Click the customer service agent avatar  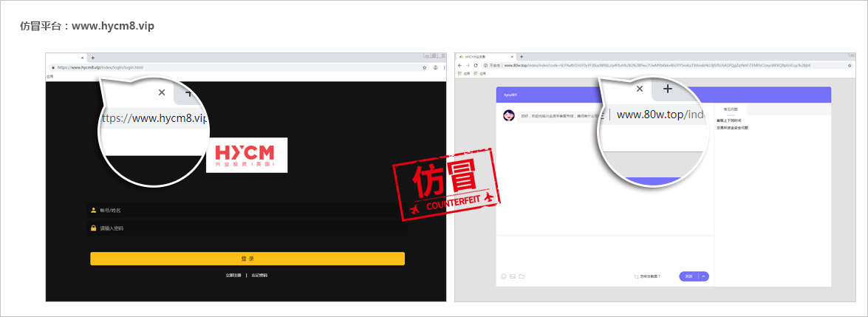pyautogui.click(x=508, y=116)
